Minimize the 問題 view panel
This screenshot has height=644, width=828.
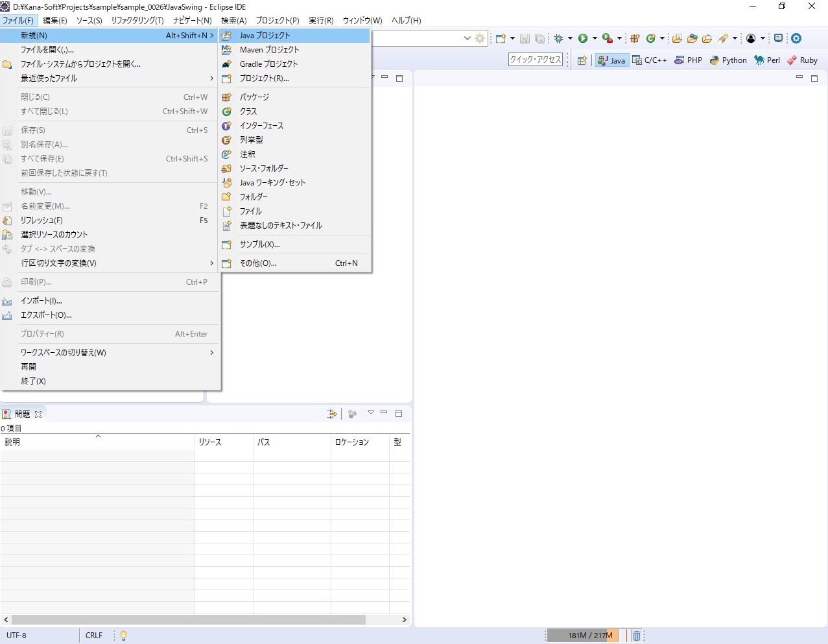(384, 412)
